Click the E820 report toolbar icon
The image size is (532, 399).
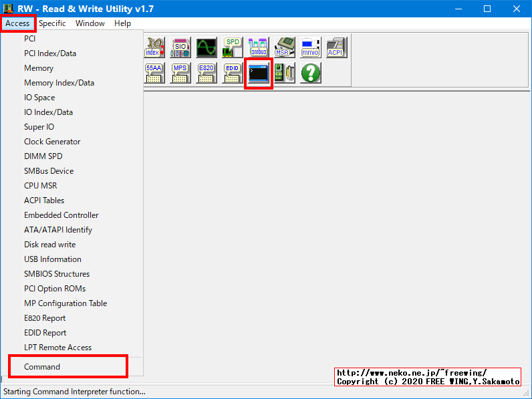(207, 73)
